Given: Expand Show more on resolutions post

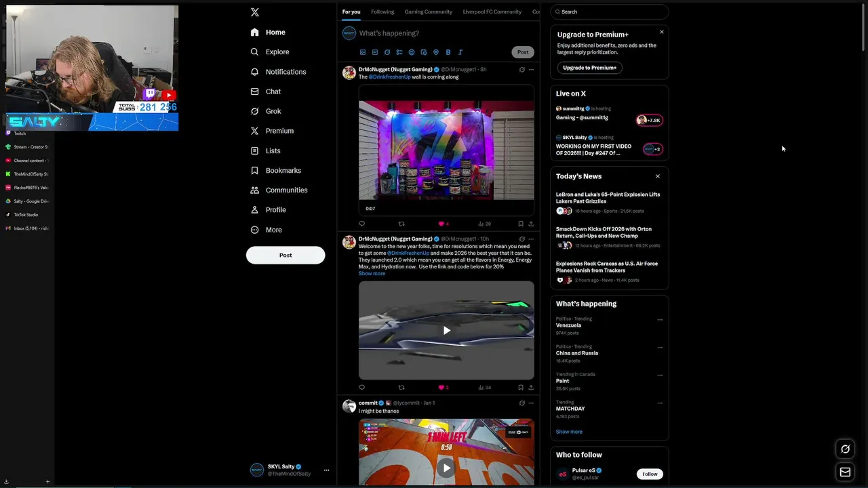Looking at the screenshot, I should 372,273.
